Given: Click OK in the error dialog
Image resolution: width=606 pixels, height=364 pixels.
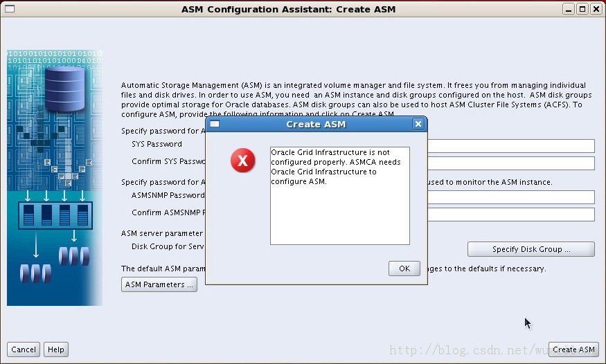Looking at the screenshot, I should [404, 269].
